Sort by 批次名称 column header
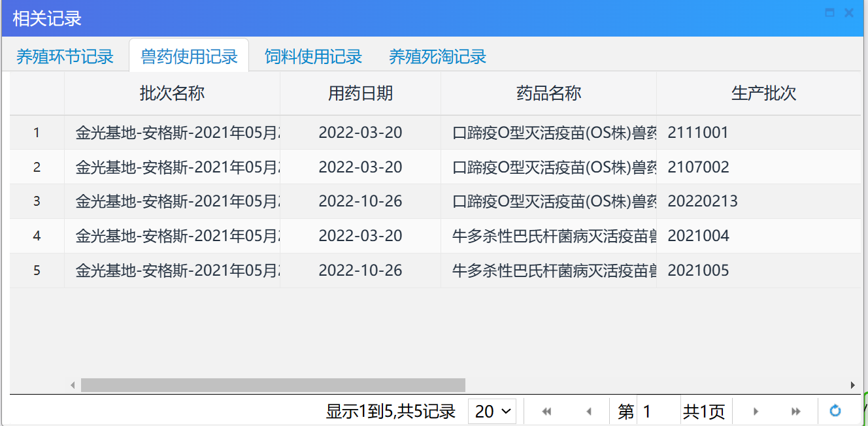 click(x=173, y=93)
